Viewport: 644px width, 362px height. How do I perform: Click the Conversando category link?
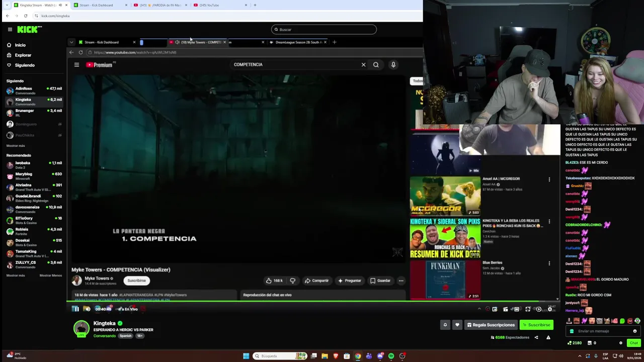tap(105, 336)
